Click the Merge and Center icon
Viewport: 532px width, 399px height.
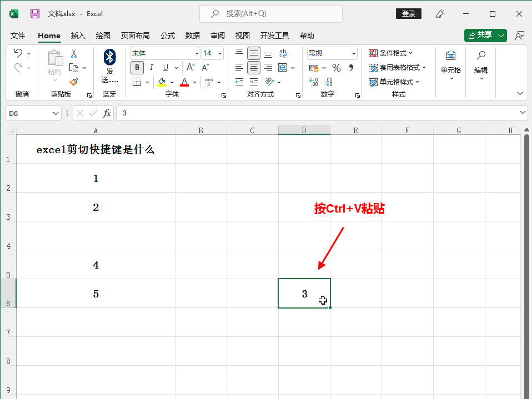[282, 68]
